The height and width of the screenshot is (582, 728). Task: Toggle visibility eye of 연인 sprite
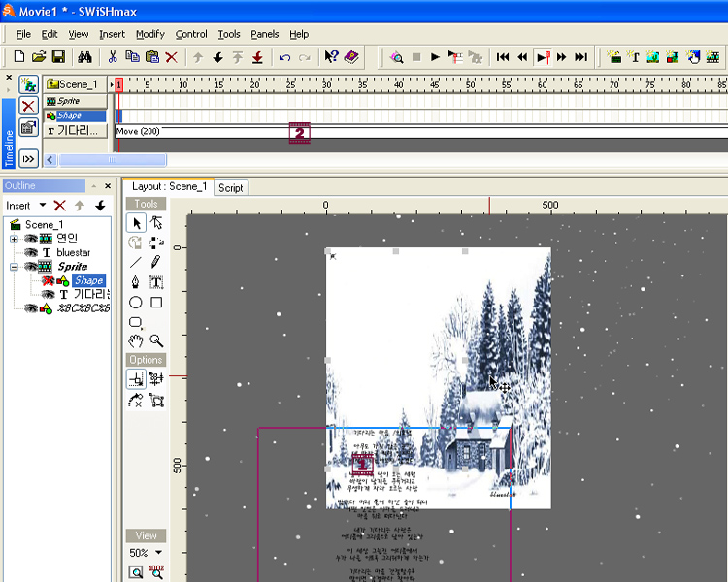[x=31, y=239]
